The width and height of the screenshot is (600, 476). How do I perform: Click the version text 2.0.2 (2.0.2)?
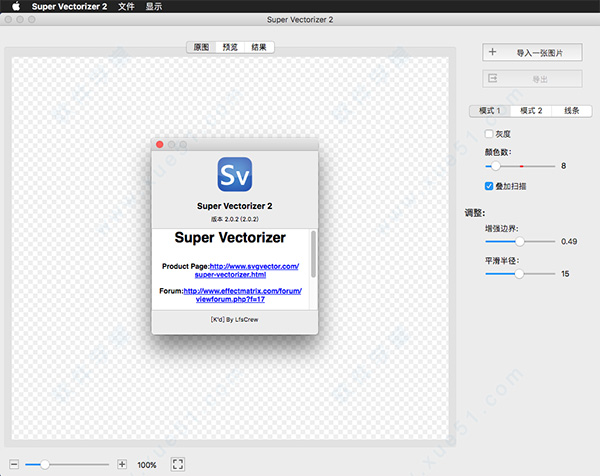click(235, 219)
